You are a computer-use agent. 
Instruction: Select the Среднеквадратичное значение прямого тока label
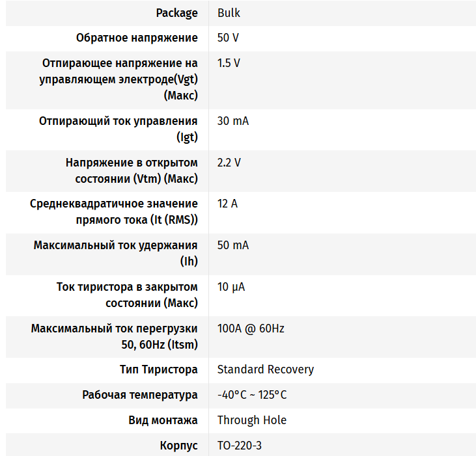click(114, 212)
